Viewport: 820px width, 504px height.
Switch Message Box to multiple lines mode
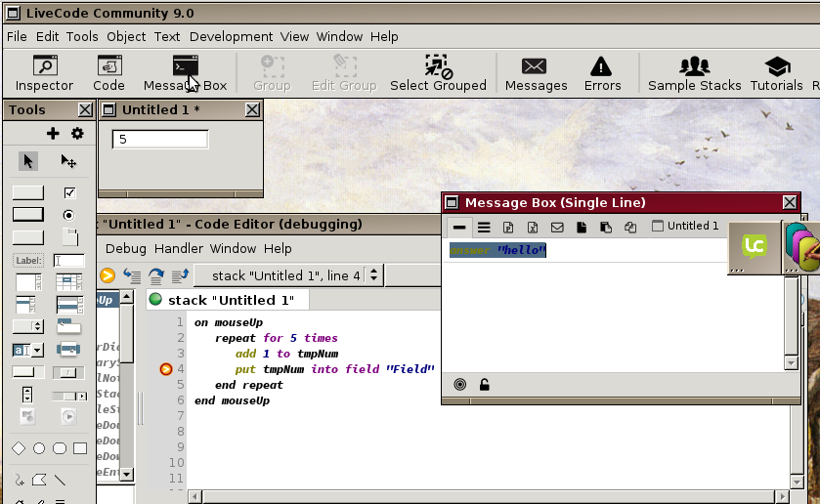point(484,227)
